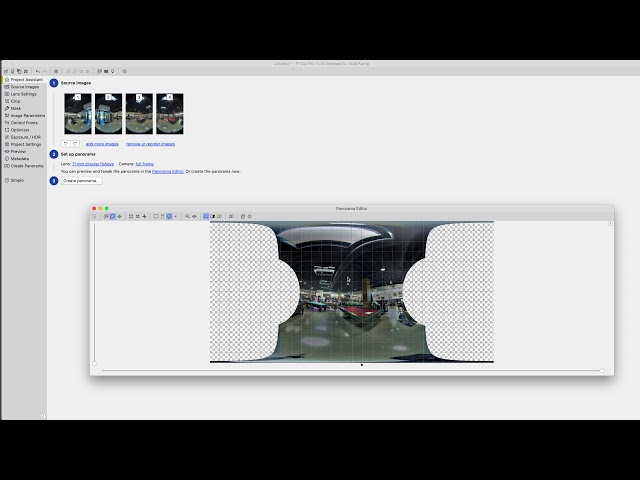Click the lightbulb icon in main toolbar

(x=112, y=71)
